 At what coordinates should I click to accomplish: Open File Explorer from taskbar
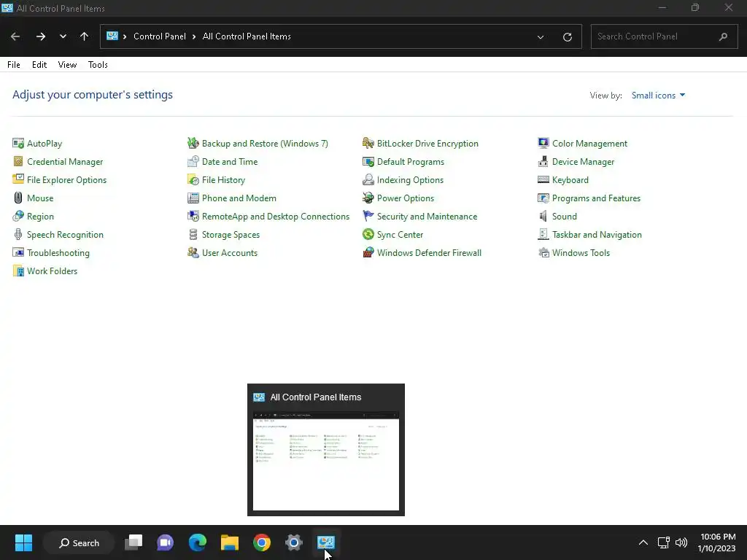pos(230,542)
